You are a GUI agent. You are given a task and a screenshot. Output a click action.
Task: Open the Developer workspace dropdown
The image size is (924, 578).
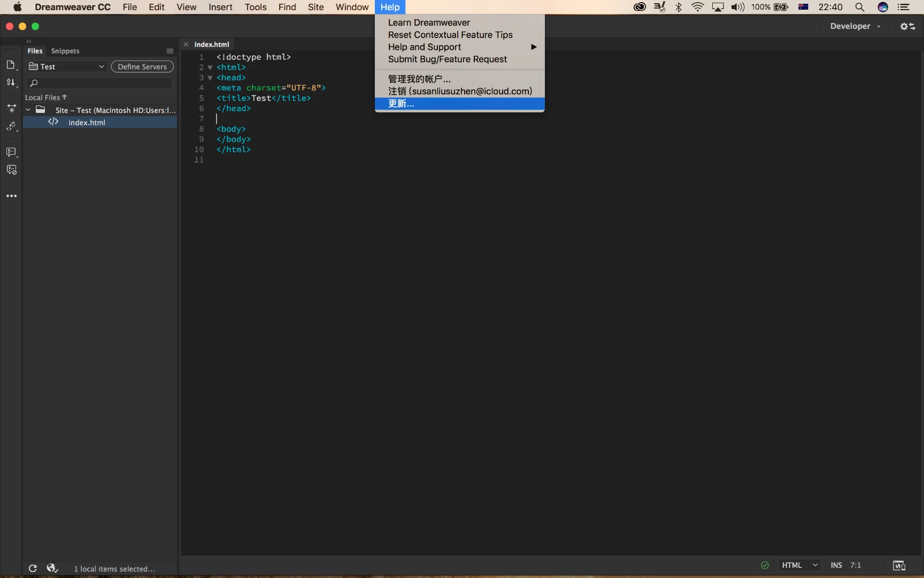point(855,26)
